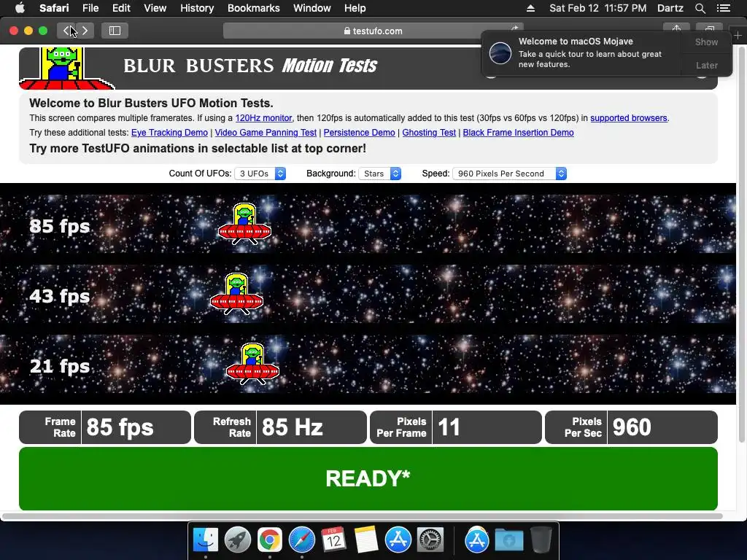The height and width of the screenshot is (560, 747).
Task: Open the Window menu
Action: [312, 8]
